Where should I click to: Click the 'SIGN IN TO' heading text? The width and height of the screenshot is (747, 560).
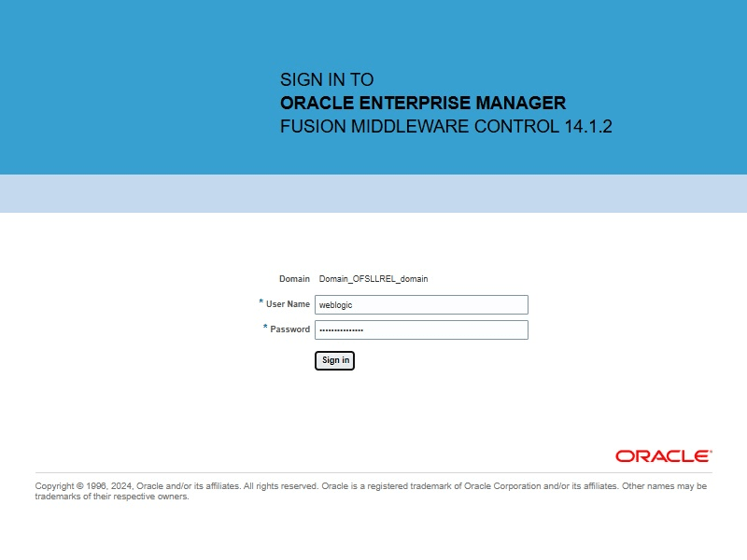tap(327, 79)
